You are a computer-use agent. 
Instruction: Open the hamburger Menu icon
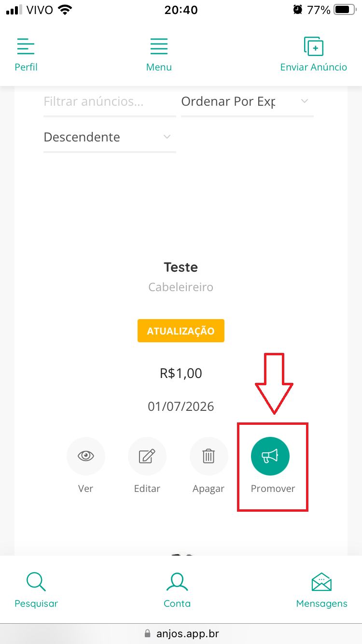click(159, 47)
